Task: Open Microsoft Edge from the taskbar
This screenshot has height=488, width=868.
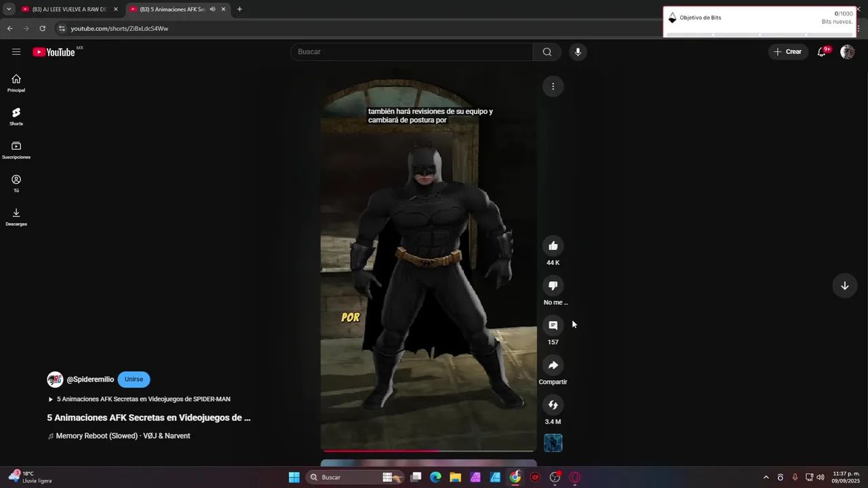Action: [435, 477]
